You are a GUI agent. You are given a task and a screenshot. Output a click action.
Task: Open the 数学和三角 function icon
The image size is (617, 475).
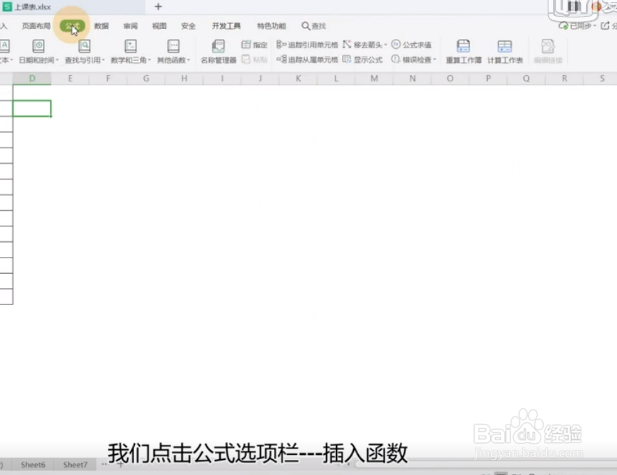pyautogui.click(x=130, y=46)
